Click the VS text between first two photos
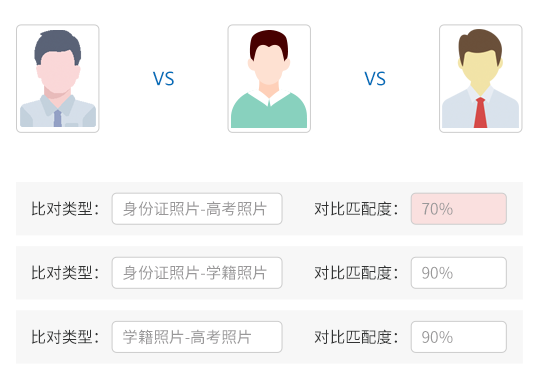Screen dimensions: 538x388 [163, 79]
